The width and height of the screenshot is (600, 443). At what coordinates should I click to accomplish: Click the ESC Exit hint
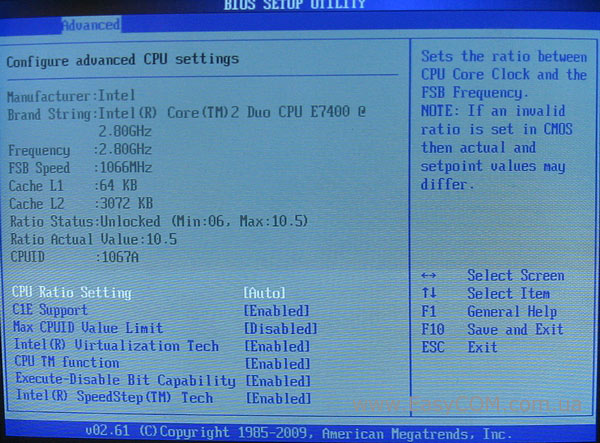(460, 347)
